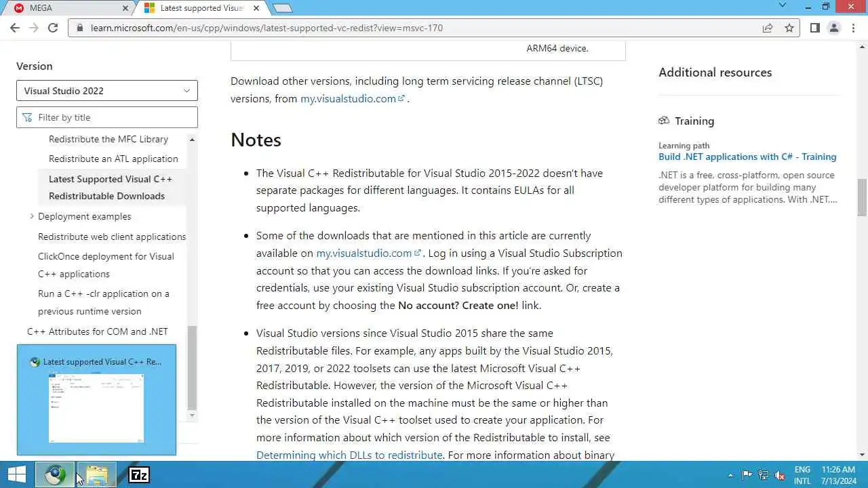Click the browser icon on the taskbar
Viewport: 868px width, 488px height.
click(x=55, y=474)
